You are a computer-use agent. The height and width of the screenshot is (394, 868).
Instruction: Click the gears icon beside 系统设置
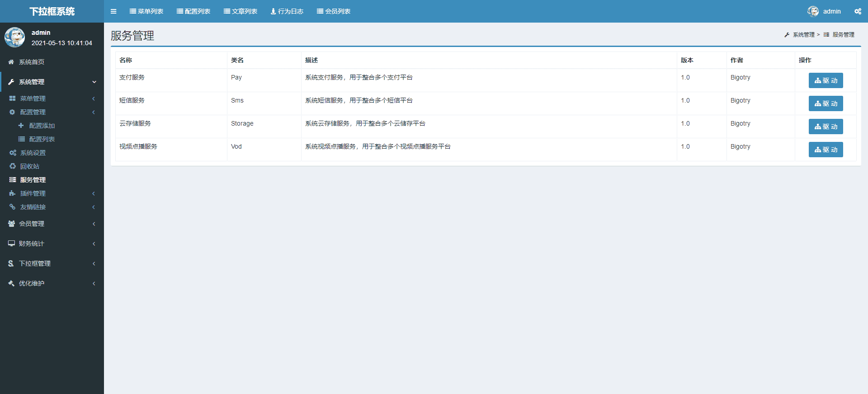tap(13, 153)
